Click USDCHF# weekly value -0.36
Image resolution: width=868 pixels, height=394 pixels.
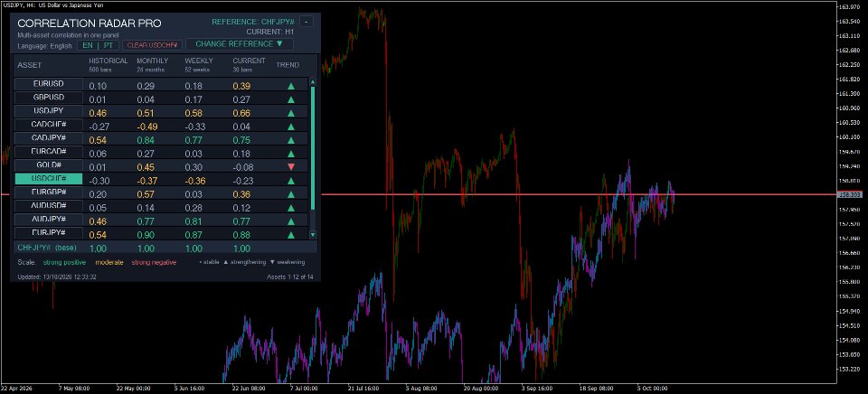coord(195,181)
